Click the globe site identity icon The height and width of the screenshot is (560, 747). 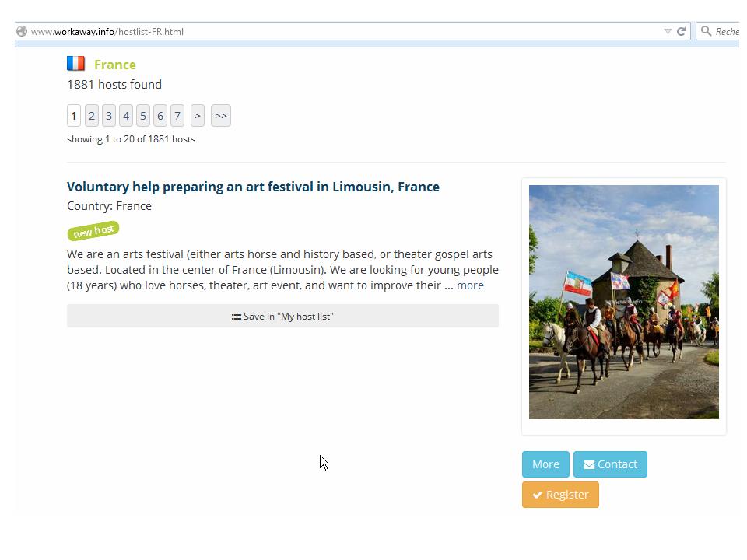(22, 31)
